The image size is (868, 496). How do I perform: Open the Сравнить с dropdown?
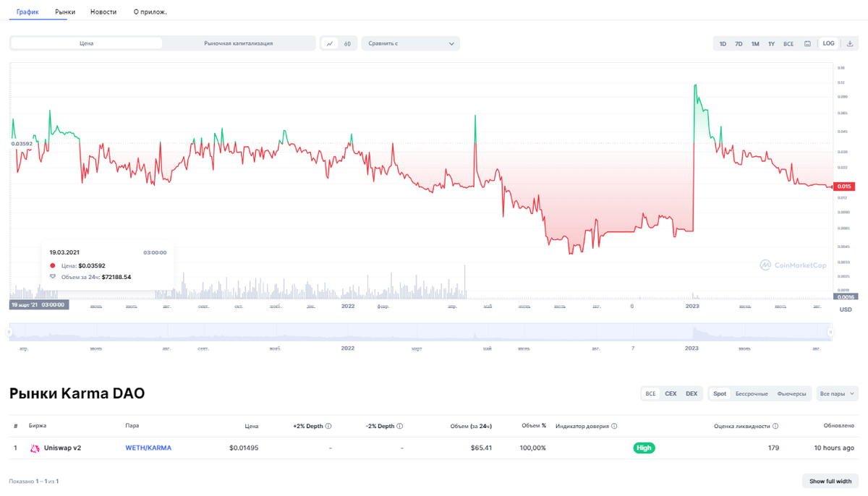(x=411, y=43)
